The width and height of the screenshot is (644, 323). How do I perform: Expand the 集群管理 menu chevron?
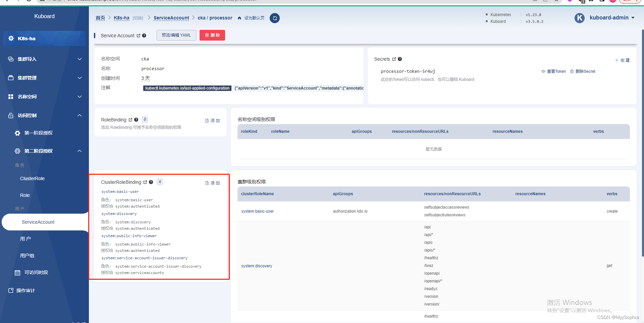click(x=79, y=78)
